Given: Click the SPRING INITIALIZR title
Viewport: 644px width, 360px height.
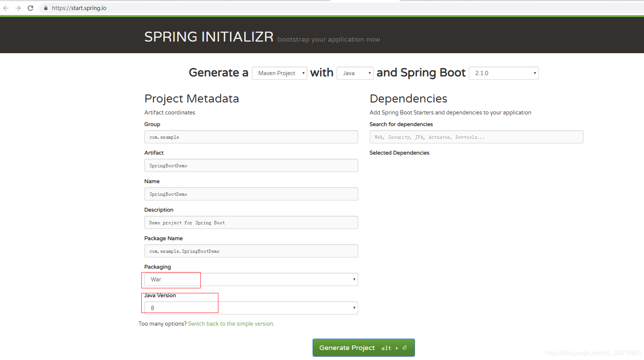Looking at the screenshot, I should (x=209, y=37).
